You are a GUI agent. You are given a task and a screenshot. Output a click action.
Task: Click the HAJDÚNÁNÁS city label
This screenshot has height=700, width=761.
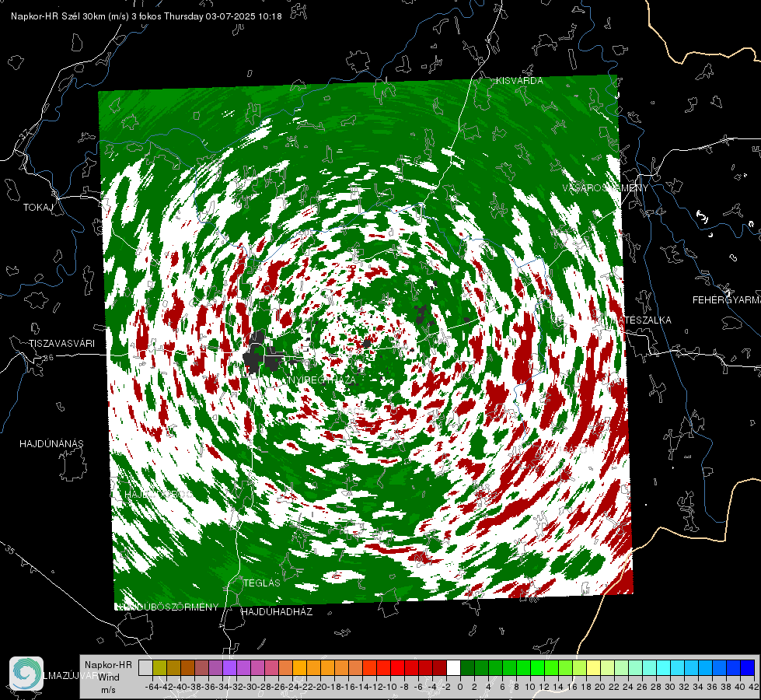[x=51, y=443]
